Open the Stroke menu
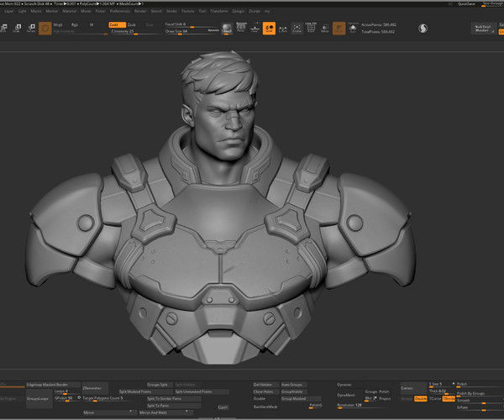Image resolution: width=504 pixels, height=420 pixels. pyautogui.click(x=171, y=11)
